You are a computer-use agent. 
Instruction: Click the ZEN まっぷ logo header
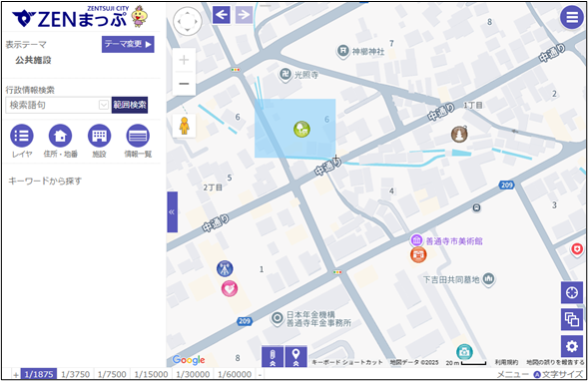tap(80, 17)
